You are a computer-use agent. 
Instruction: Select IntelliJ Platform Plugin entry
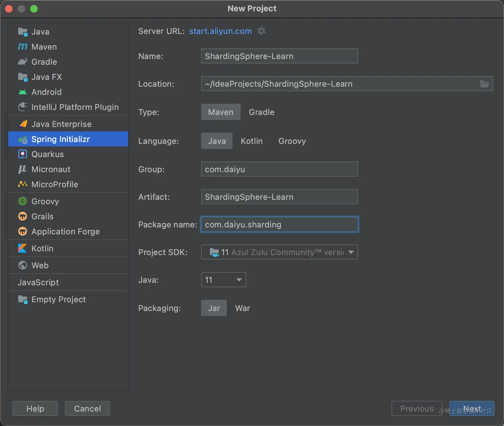click(68, 107)
